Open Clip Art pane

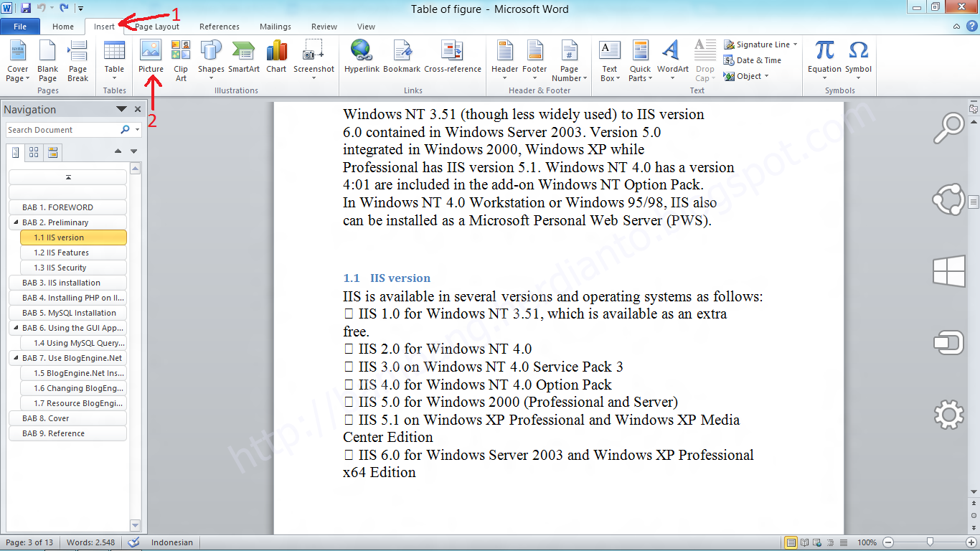pos(181,62)
